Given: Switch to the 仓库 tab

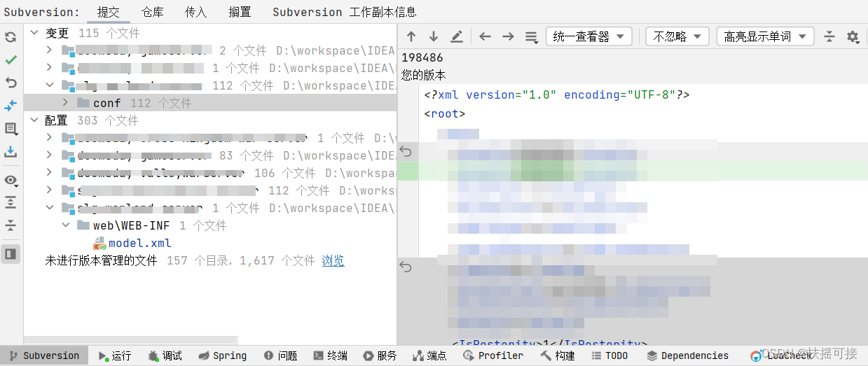Looking at the screenshot, I should point(152,12).
